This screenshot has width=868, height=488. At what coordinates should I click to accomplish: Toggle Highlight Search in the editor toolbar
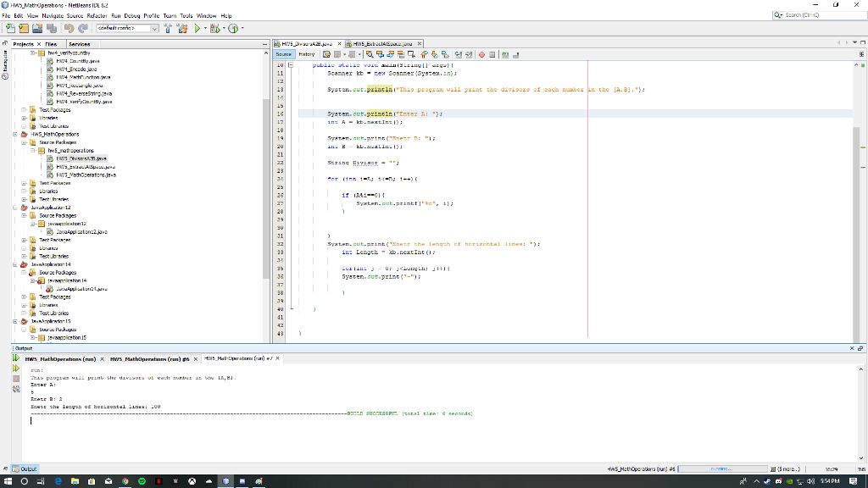[x=402, y=53]
